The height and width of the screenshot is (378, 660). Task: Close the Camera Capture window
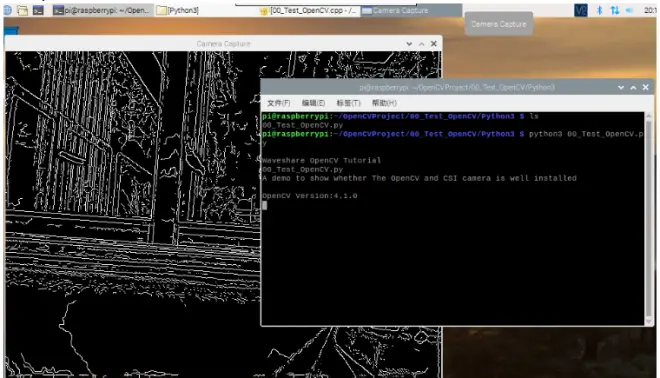(434, 44)
